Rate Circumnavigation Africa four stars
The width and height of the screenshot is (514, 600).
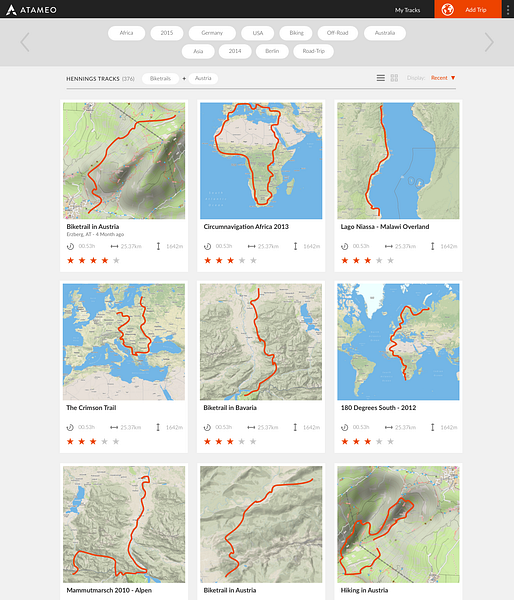[x=242, y=261]
